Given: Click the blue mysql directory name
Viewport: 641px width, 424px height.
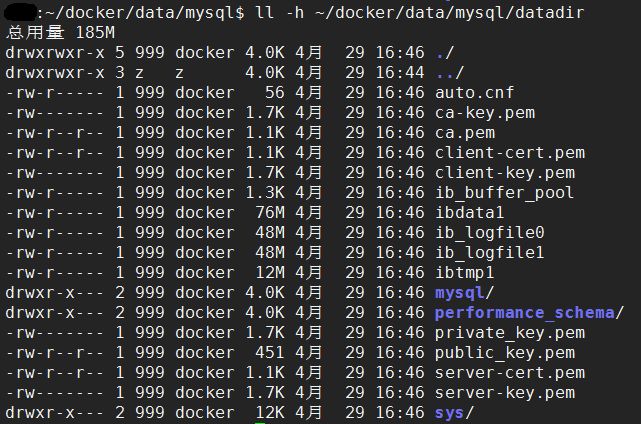Looking at the screenshot, I should pyautogui.click(x=459, y=293).
